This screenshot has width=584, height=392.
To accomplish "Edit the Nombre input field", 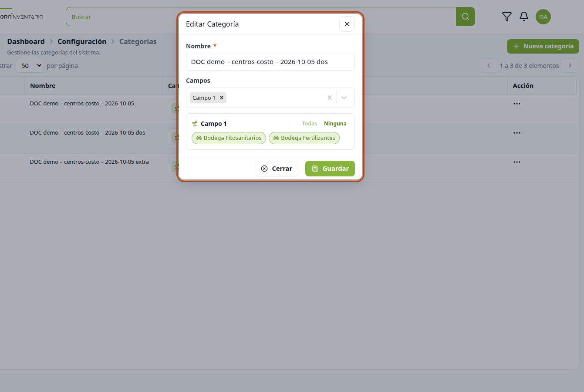I will click(270, 62).
